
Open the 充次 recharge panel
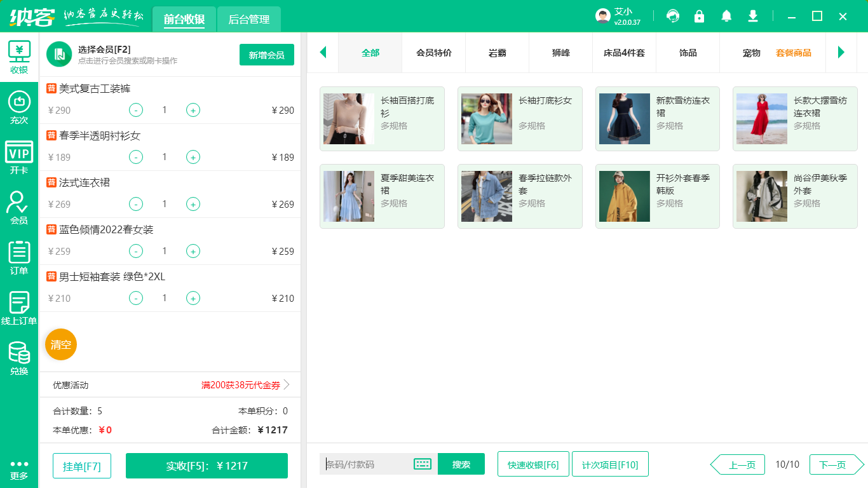[x=19, y=104]
